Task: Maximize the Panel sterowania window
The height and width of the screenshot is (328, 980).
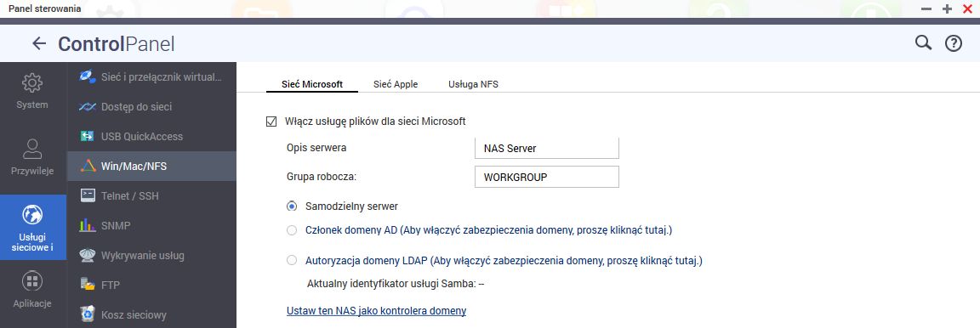Action: pos(947,8)
